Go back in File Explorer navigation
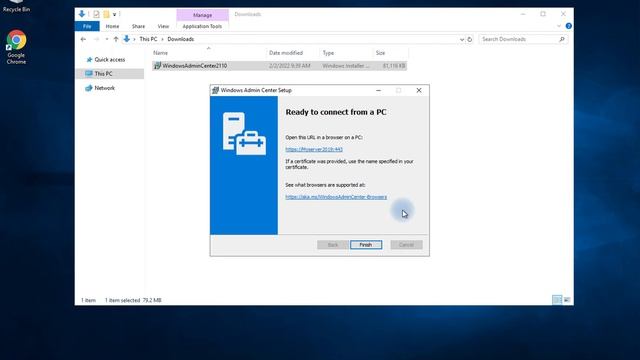The height and width of the screenshot is (360, 640). tap(83, 39)
